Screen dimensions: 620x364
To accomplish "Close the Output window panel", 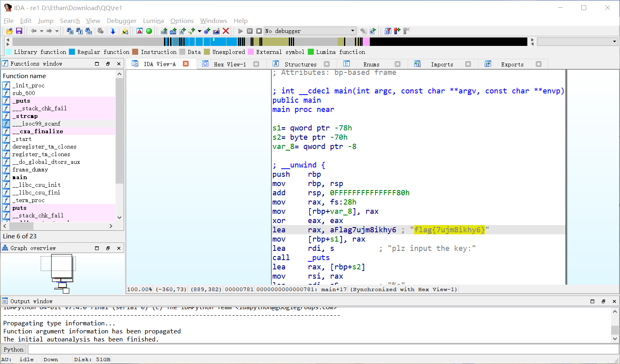I will [614, 301].
